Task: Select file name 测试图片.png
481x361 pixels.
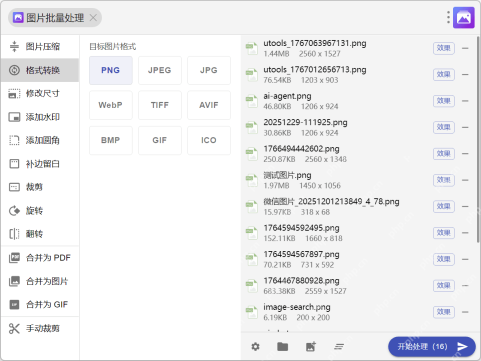Action: pos(287,175)
